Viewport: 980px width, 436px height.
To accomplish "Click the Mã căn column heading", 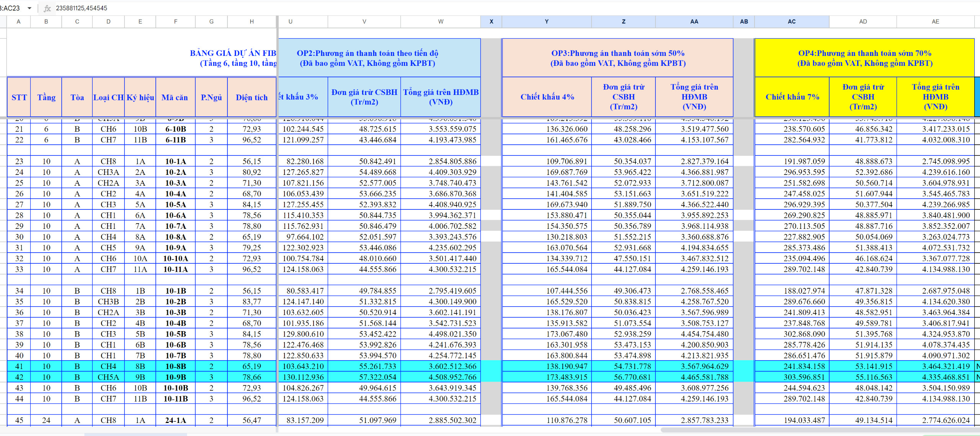I will tap(175, 97).
